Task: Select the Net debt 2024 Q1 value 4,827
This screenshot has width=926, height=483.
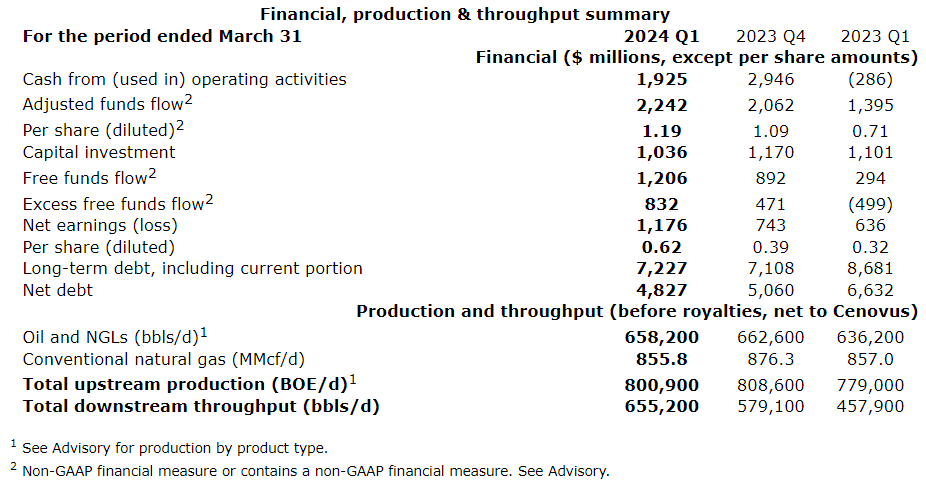Action: [x=663, y=290]
